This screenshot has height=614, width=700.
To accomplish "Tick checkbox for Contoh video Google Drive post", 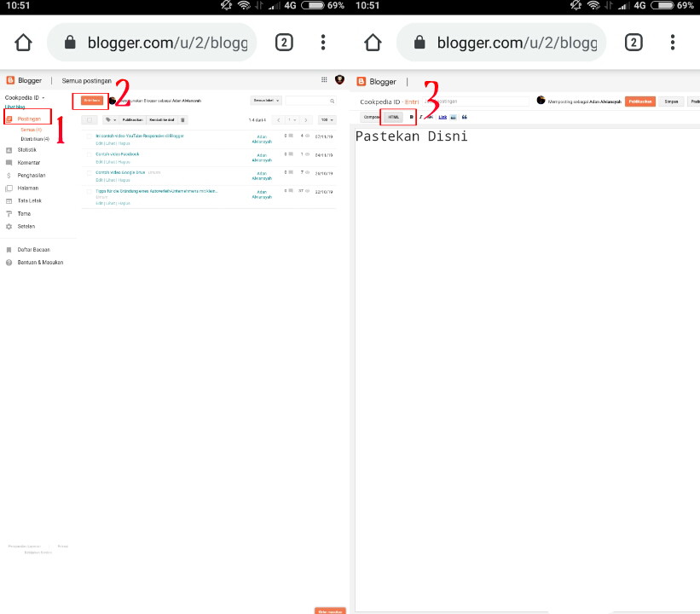I will tap(89, 173).
